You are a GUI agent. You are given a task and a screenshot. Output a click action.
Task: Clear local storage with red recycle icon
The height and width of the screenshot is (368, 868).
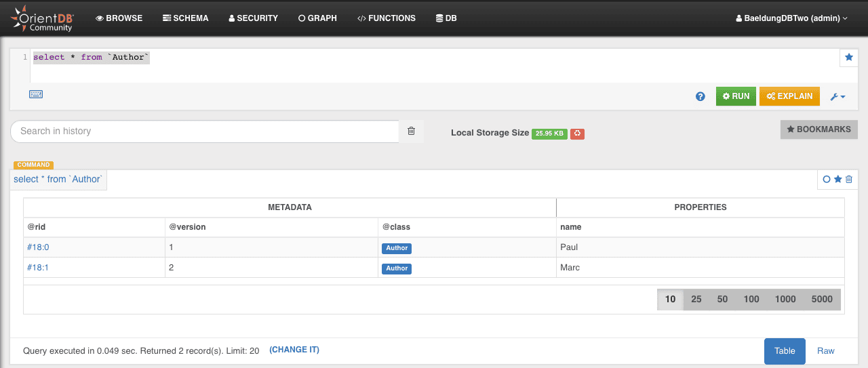point(577,134)
